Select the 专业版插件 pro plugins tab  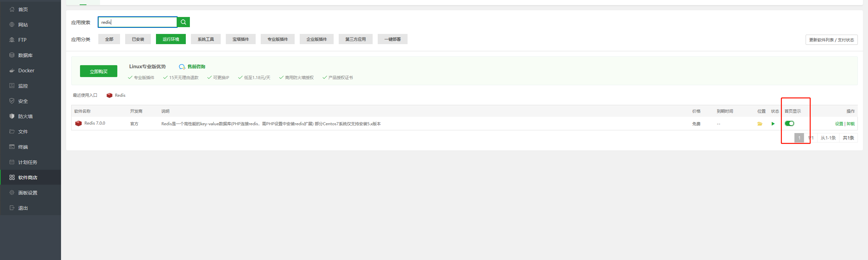point(278,39)
